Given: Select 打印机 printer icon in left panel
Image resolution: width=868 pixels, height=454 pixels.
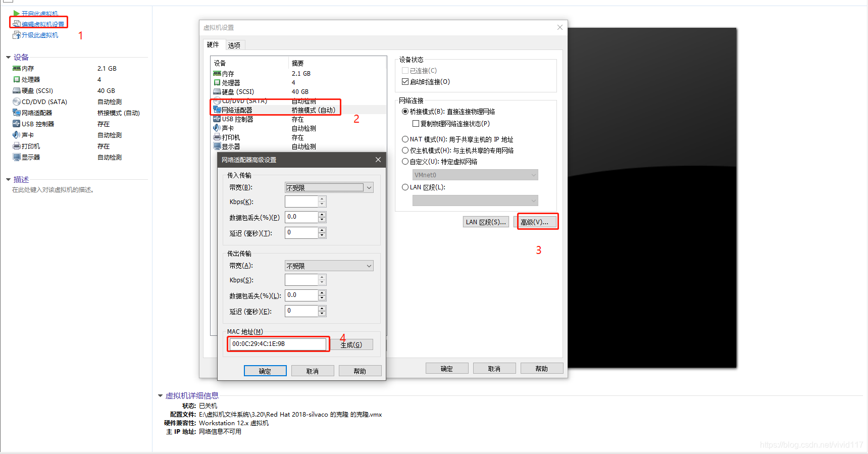Looking at the screenshot, I should (16, 146).
